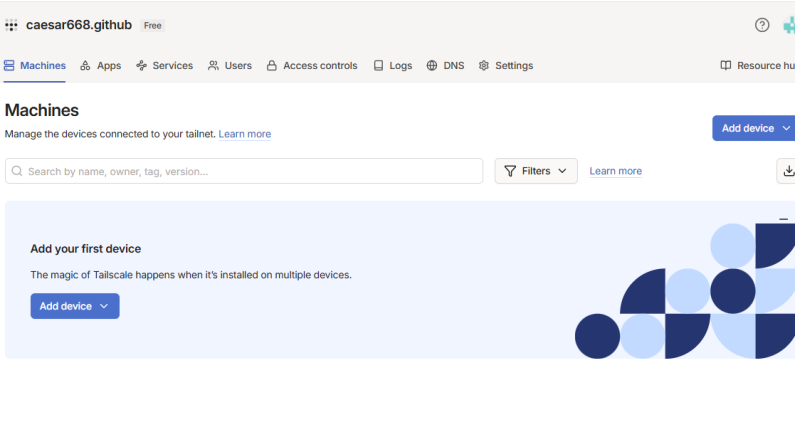Image resolution: width=795 pixels, height=447 pixels.
Task: Click the download export icon button
Action: click(x=787, y=171)
